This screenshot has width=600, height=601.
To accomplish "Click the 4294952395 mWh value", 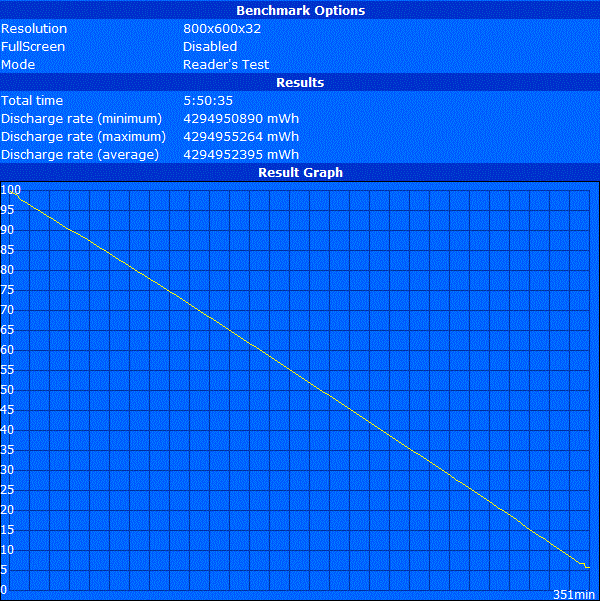I will point(241,154).
